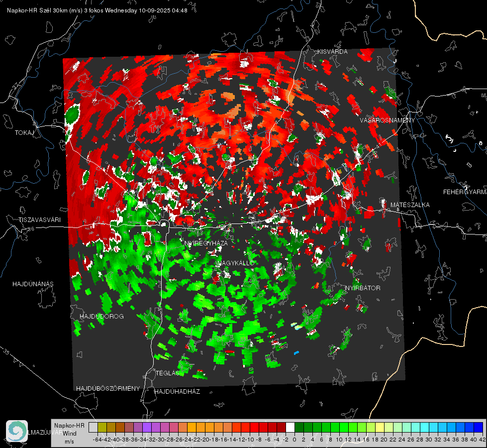Pick the leftmost light-gray legend swatch
This screenshot has height=448, width=487.
[93, 428]
